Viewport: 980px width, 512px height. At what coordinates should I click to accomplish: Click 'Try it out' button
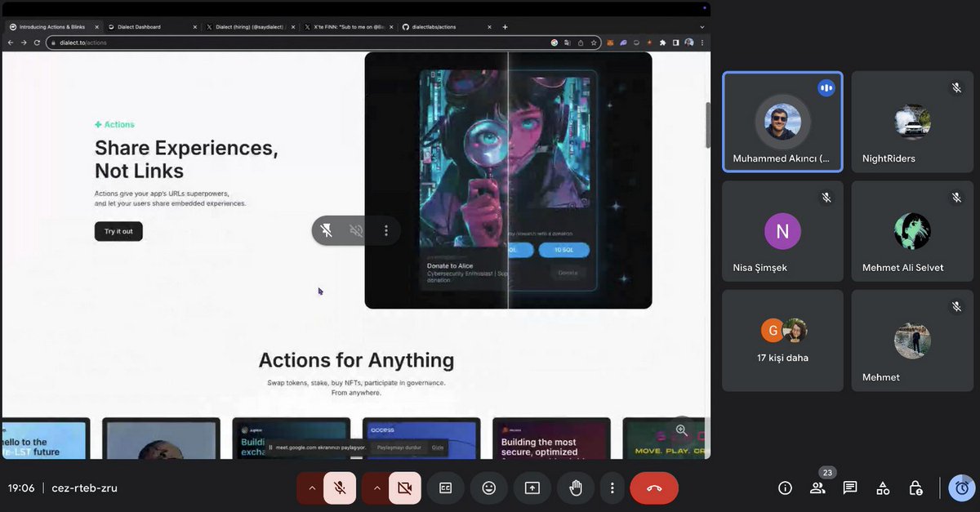pyautogui.click(x=118, y=231)
